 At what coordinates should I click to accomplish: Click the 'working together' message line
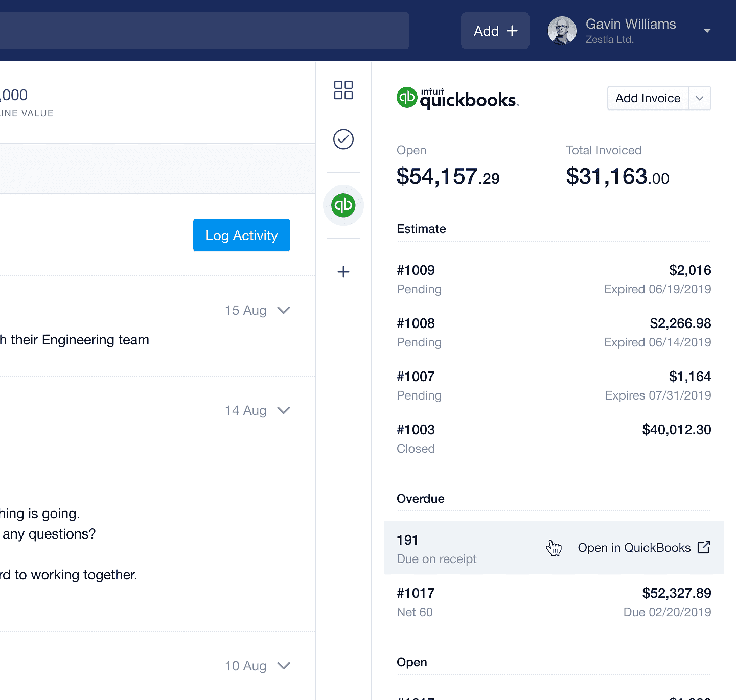click(68, 575)
